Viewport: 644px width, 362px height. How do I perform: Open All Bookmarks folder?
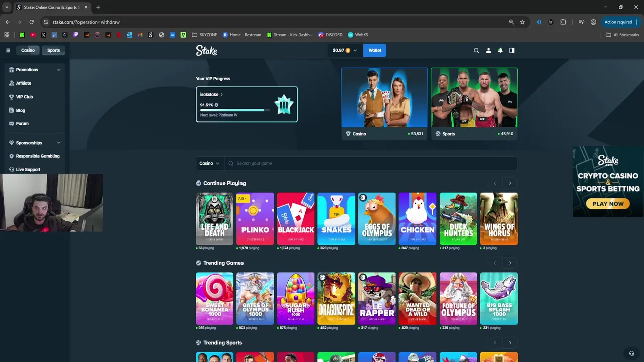[x=622, y=35]
